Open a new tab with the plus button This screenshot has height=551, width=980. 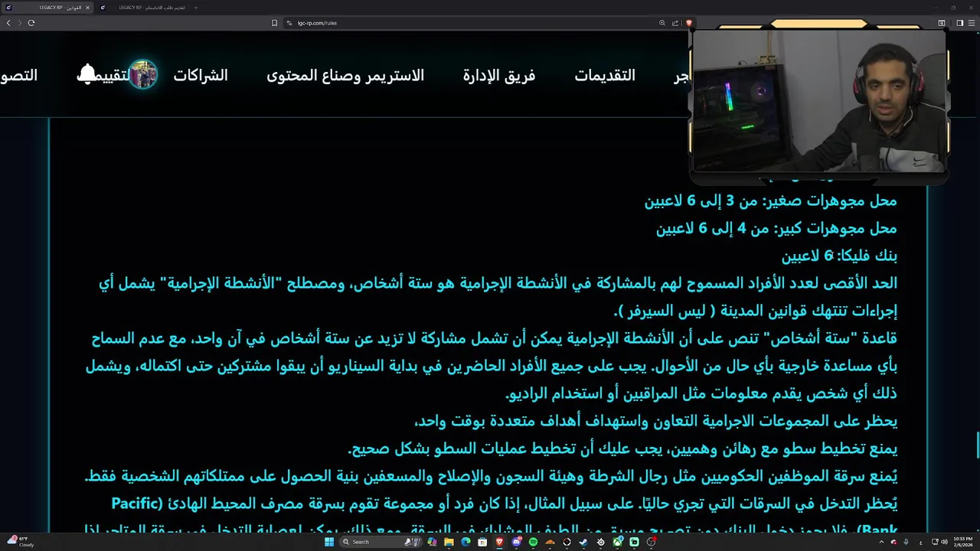pyautogui.click(x=196, y=8)
